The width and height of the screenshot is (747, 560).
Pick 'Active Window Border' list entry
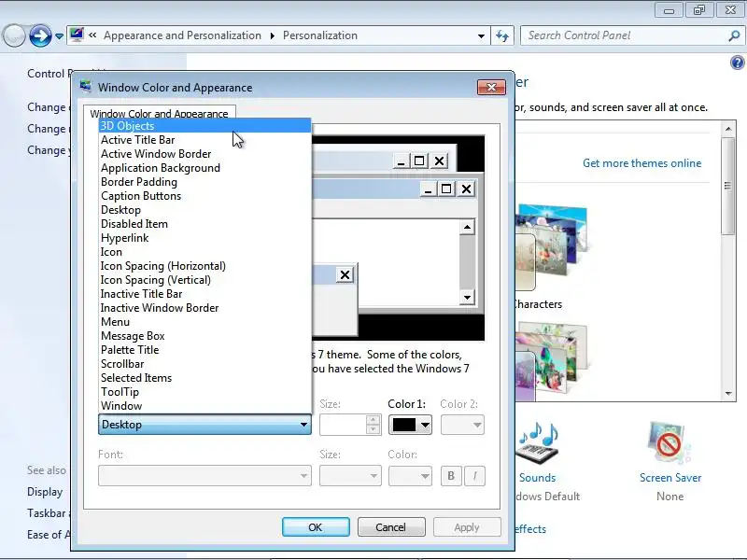[x=204, y=154]
